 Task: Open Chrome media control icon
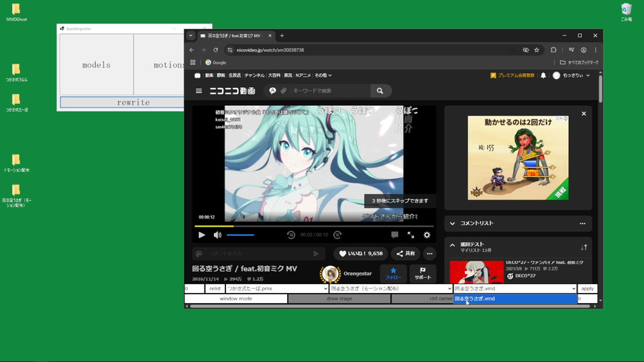(x=572, y=50)
